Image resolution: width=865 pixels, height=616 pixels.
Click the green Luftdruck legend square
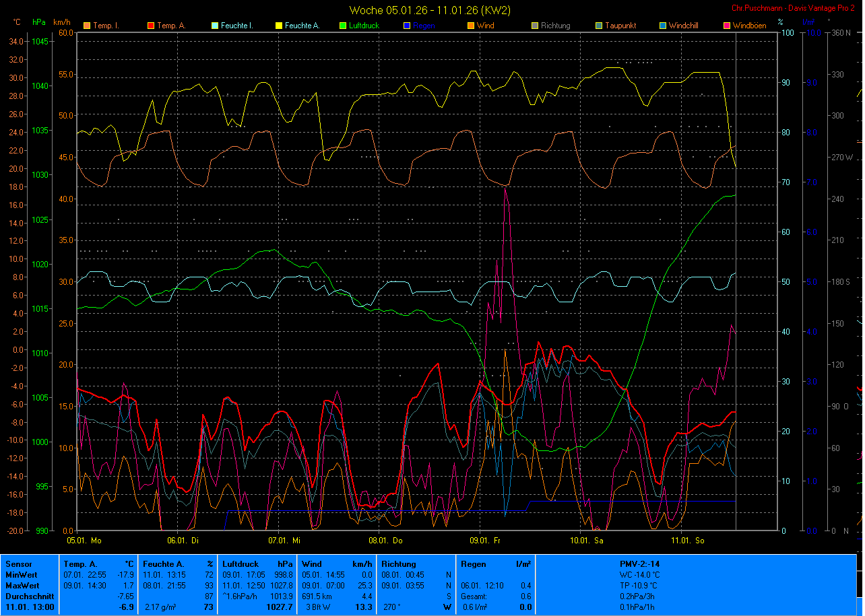[x=342, y=26]
